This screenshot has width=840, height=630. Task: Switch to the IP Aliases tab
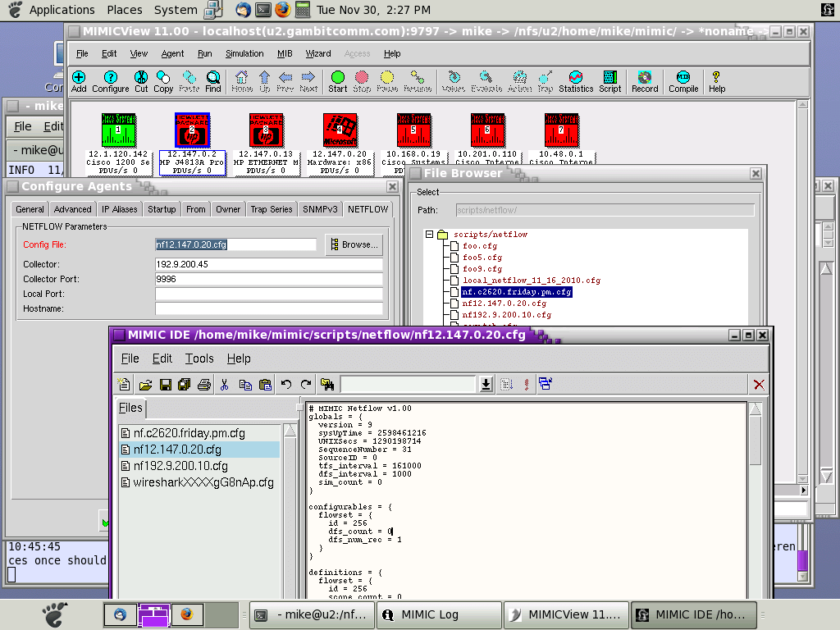pyautogui.click(x=120, y=209)
